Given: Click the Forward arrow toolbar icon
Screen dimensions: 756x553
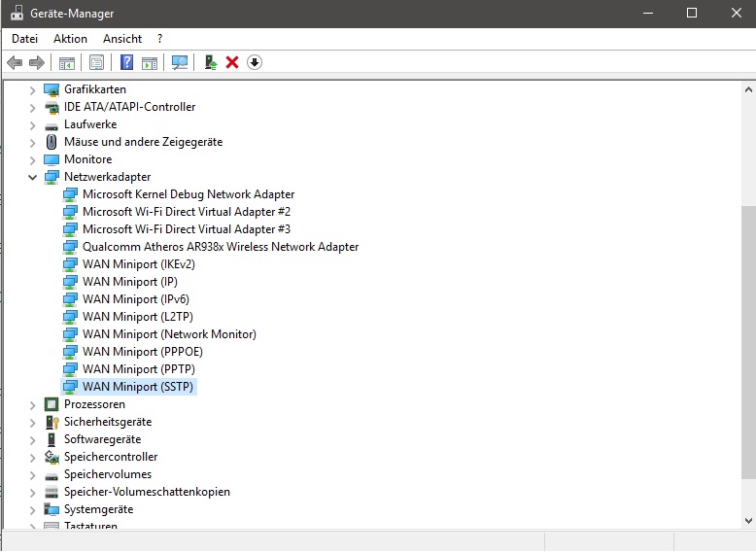Looking at the screenshot, I should point(37,62).
